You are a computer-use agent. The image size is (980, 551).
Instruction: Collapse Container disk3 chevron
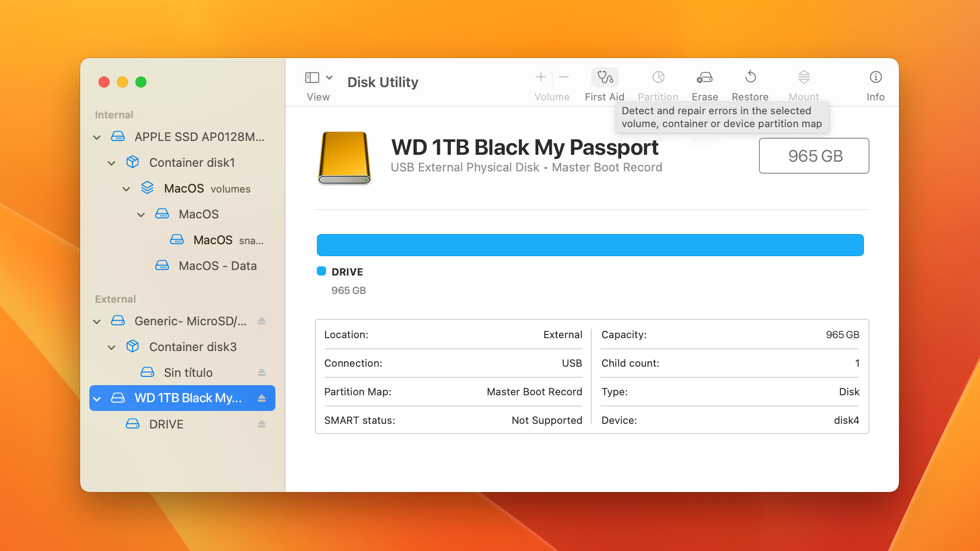click(111, 347)
